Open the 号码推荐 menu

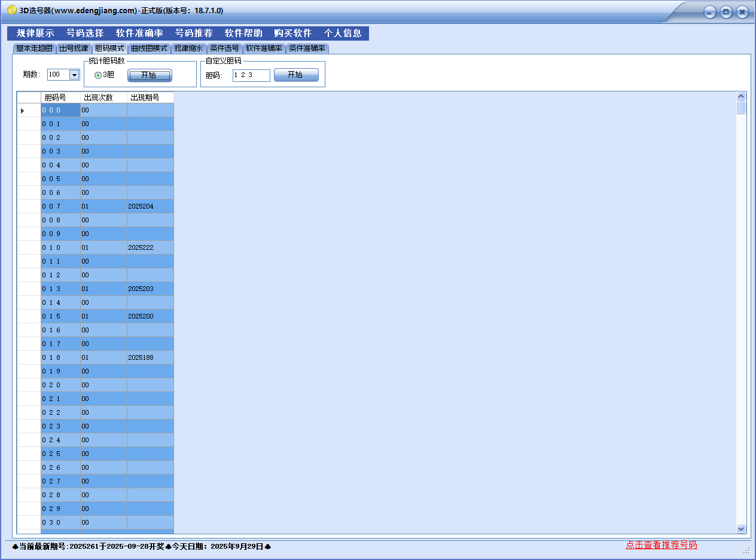pos(194,33)
